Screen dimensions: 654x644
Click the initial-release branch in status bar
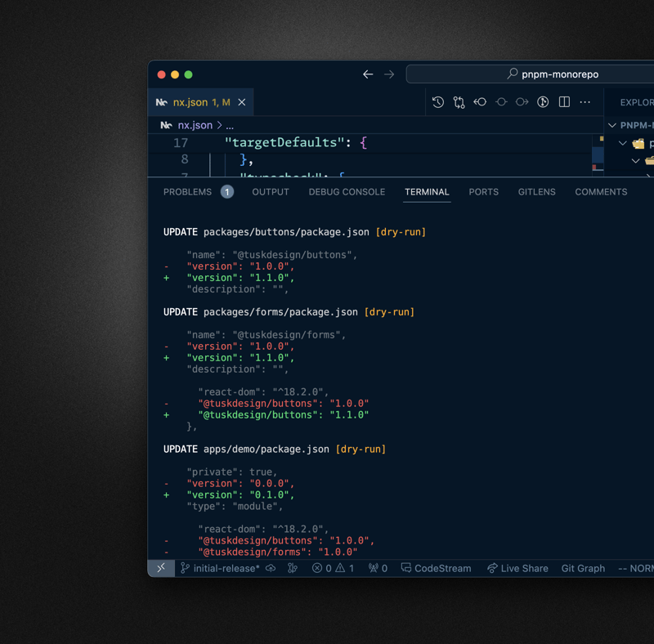pos(220,568)
